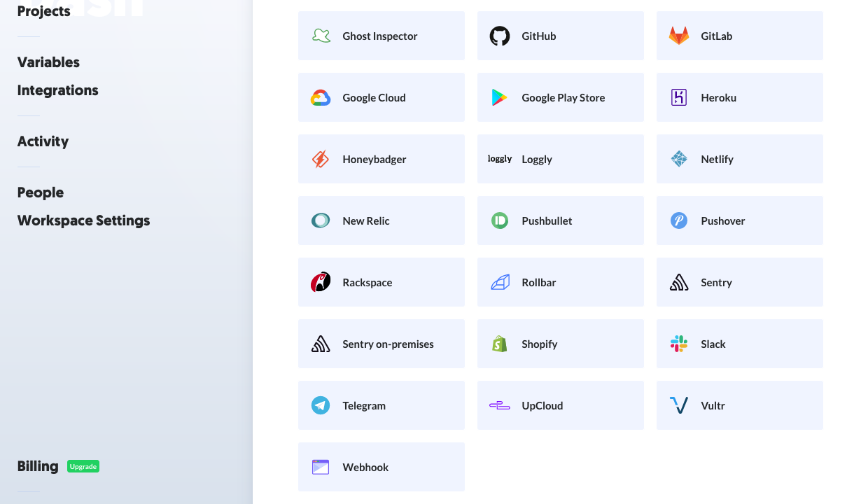Select the Heroku label

pos(719,98)
